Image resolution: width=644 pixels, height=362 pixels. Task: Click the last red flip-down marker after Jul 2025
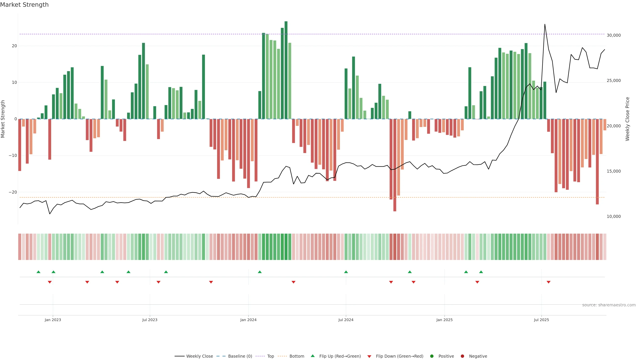549,282
